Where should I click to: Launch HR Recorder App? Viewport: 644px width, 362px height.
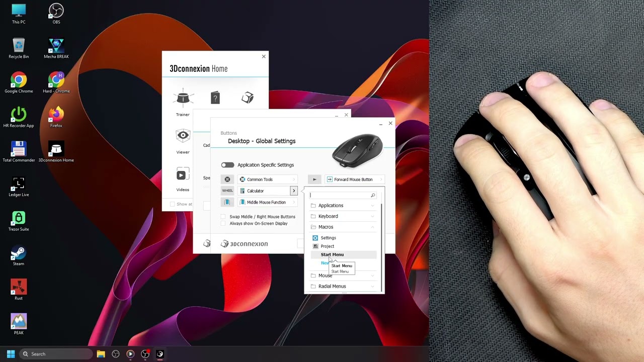point(19,117)
